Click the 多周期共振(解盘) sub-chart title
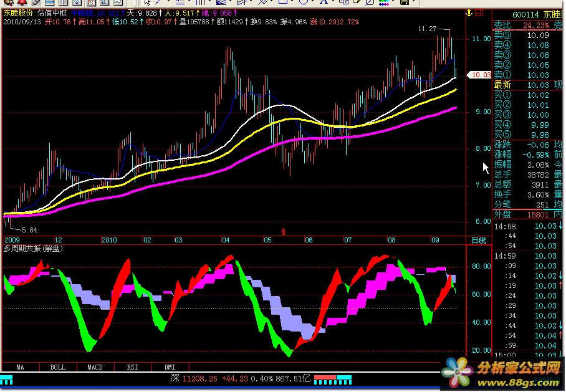 coord(33,248)
